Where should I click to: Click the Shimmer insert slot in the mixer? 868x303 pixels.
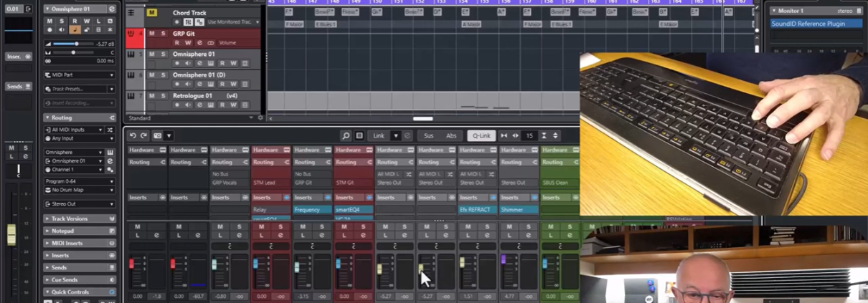pos(518,210)
